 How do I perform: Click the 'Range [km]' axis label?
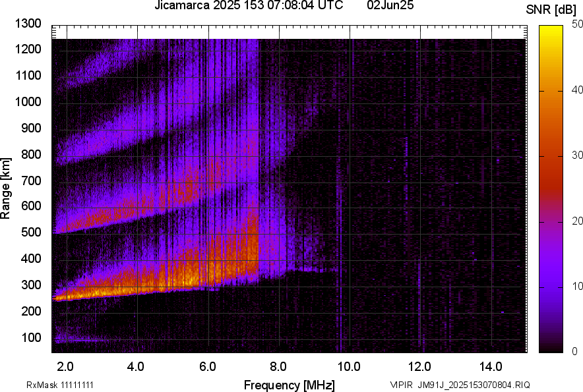(x=5, y=188)
